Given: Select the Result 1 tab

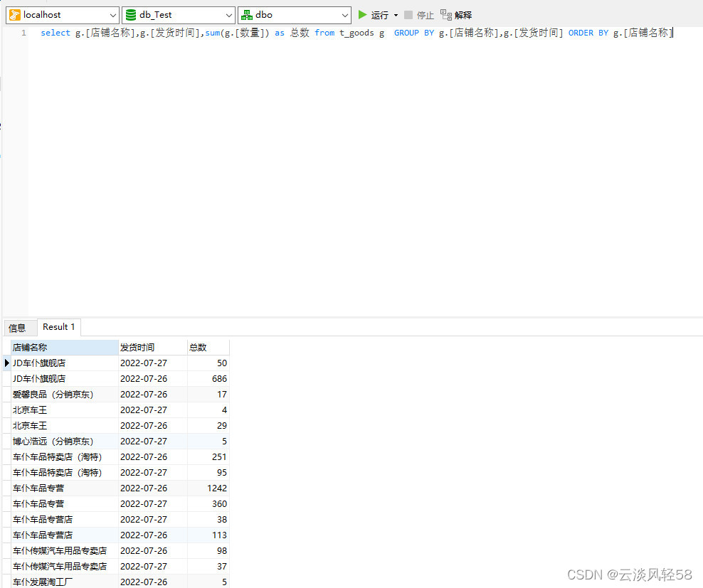Looking at the screenshot, I should click(59, 327).
